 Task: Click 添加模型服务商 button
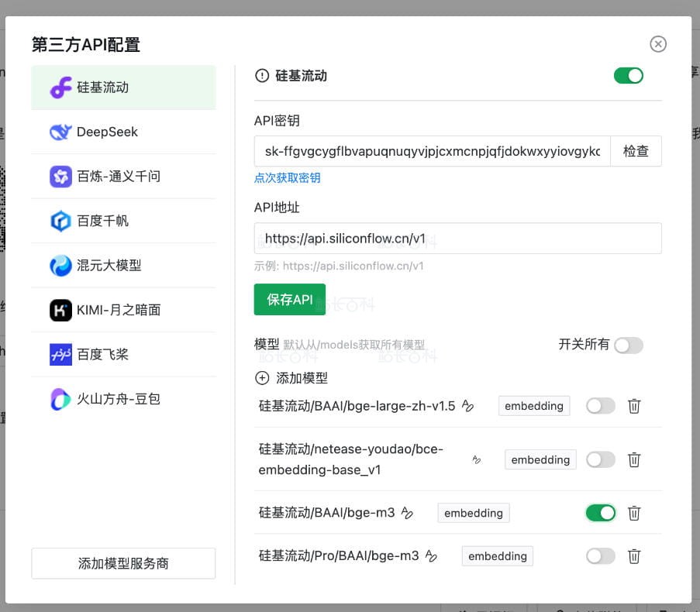tap(123, 563)
